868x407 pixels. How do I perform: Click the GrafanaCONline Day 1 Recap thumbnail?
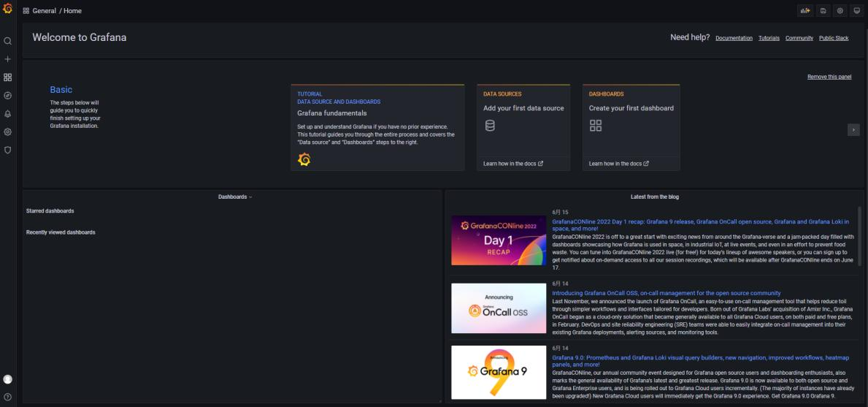click(499, 240)
